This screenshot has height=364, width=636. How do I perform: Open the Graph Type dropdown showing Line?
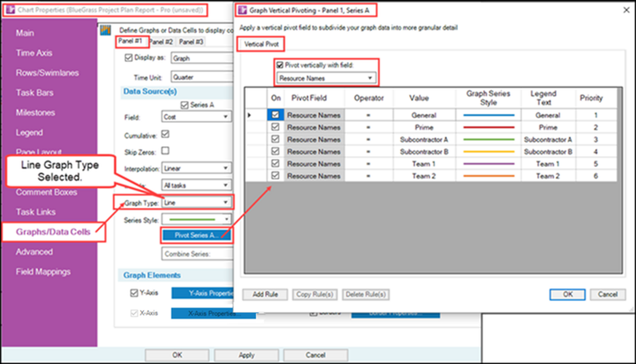click(x=196, y=203)
